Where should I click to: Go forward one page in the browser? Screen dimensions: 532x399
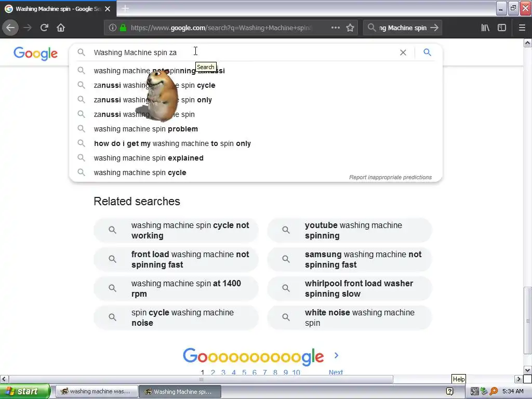pos(28,28)
